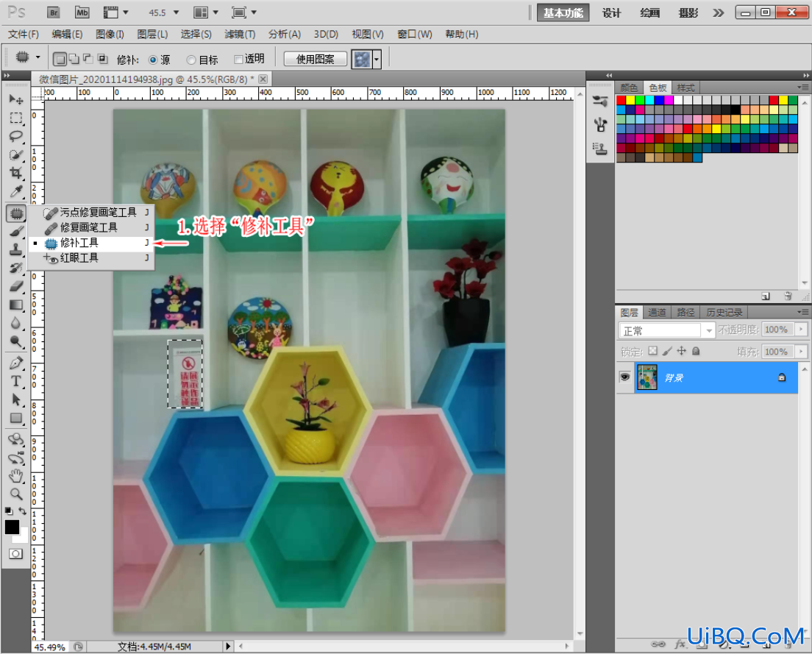812x654 pixels.
Task: Open the 填充 fill arrow
Action: point(802,352)
